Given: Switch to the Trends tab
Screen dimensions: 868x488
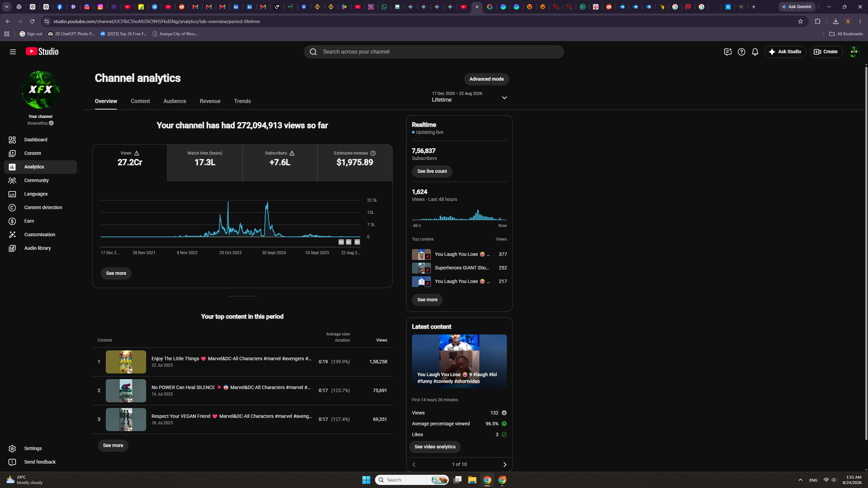Looking at the screenshot, I should [242, 101].
